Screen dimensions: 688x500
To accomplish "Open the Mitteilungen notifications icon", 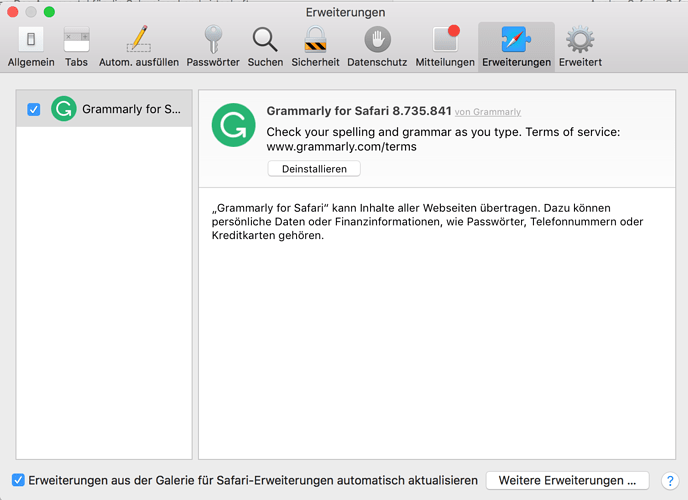I will (x=445, y=39).
